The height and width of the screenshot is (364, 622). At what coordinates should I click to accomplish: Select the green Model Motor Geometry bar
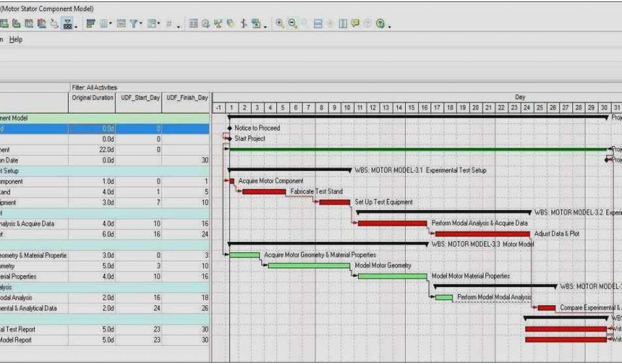tap(309, 266)
